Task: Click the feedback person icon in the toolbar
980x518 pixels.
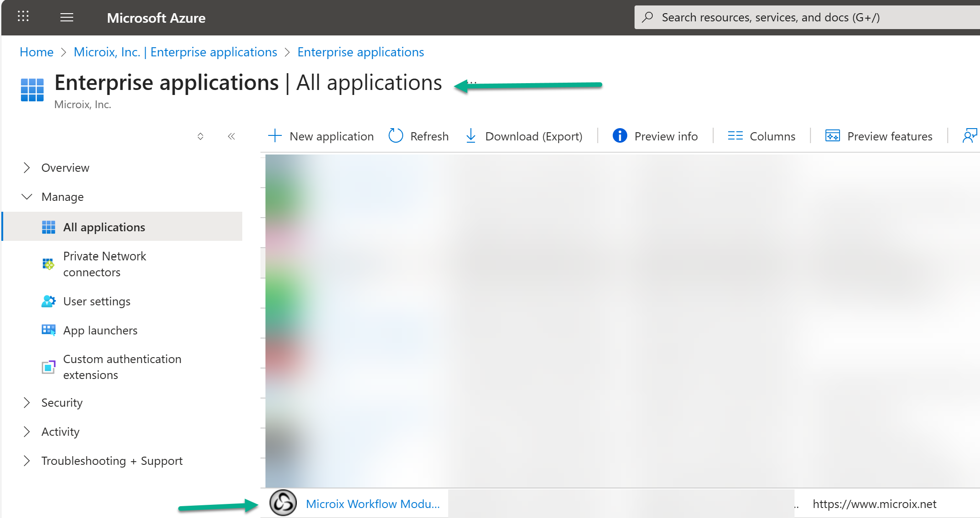Action: tap(970, 136)
